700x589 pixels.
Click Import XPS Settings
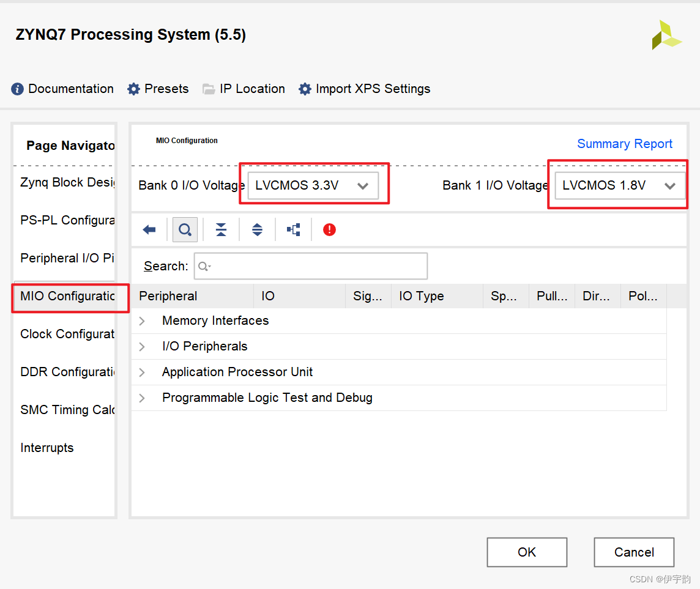click(365, 89)
